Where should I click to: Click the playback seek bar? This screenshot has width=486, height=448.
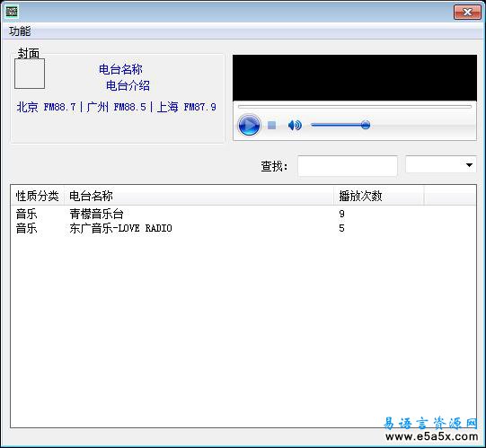click(355, 107)
